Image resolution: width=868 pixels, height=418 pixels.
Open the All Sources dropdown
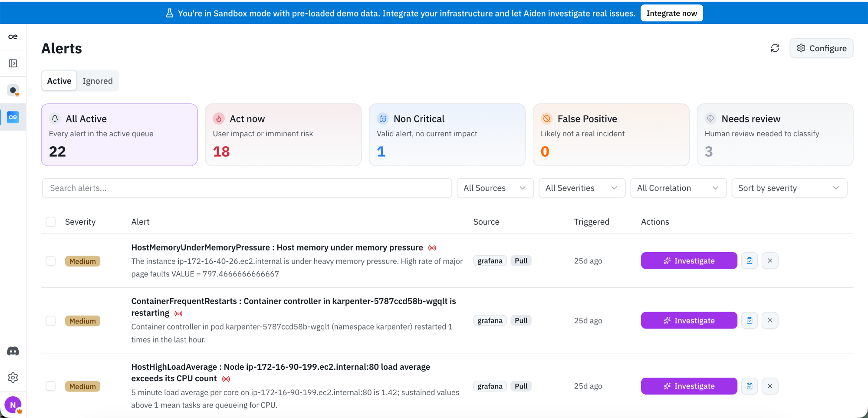[495, 188]
